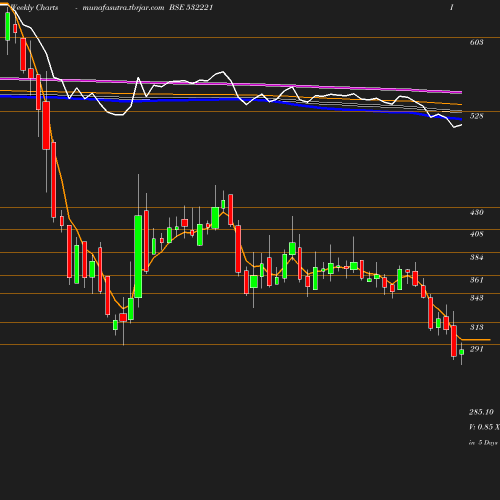Click the 313 price axis label

pos(476,327)
